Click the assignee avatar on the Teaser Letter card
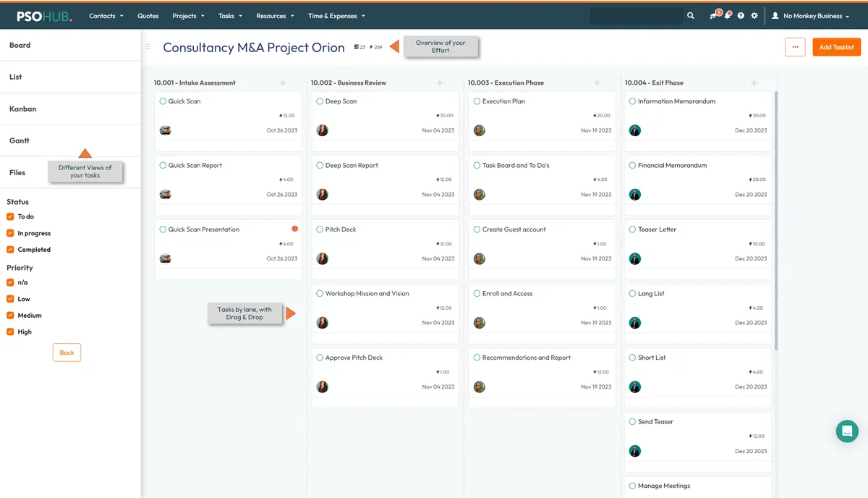This screenshot has height=498, width=868. [635, 258]
